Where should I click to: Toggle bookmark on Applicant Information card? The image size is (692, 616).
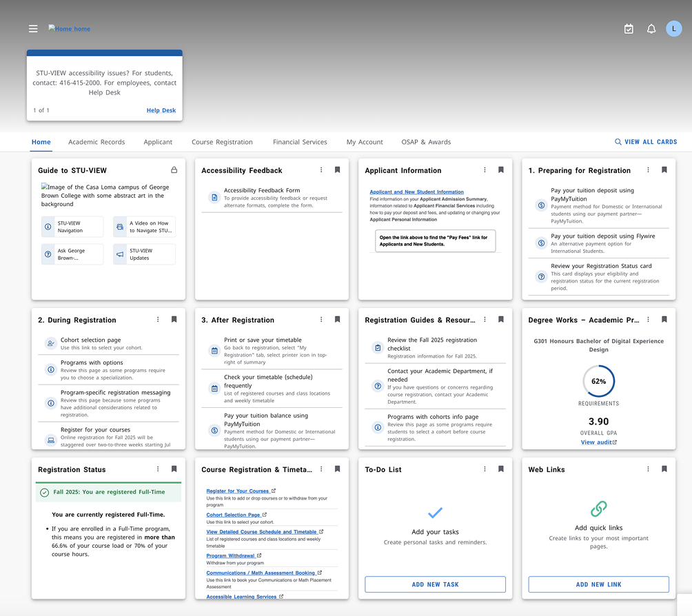tap(501, 170)
